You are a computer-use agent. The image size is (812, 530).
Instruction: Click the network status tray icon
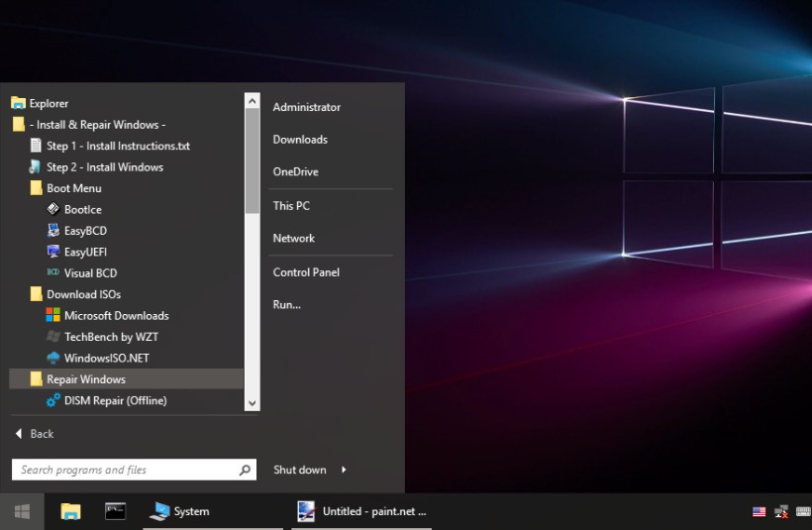tap(781, 512)
